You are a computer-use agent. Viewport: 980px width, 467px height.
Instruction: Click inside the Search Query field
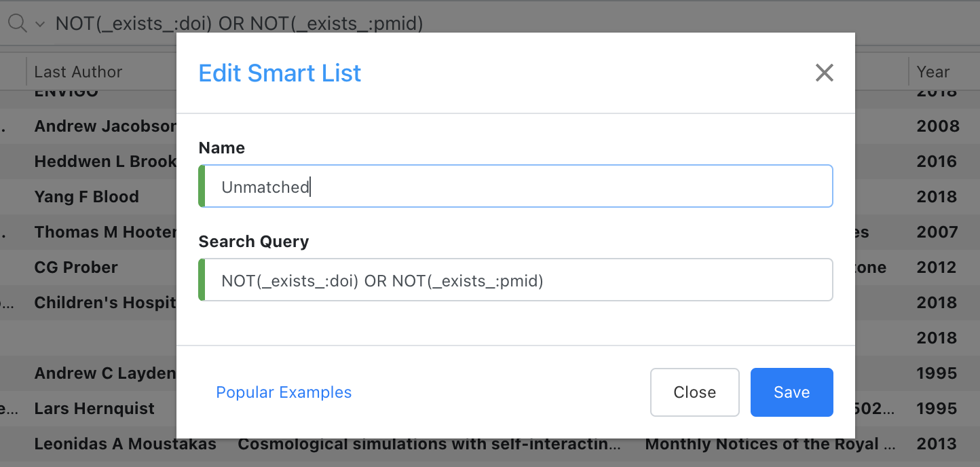[516, 279]
